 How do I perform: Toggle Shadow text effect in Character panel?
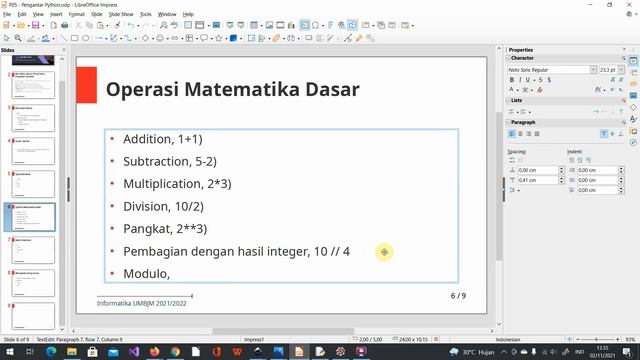coord(549,80)
